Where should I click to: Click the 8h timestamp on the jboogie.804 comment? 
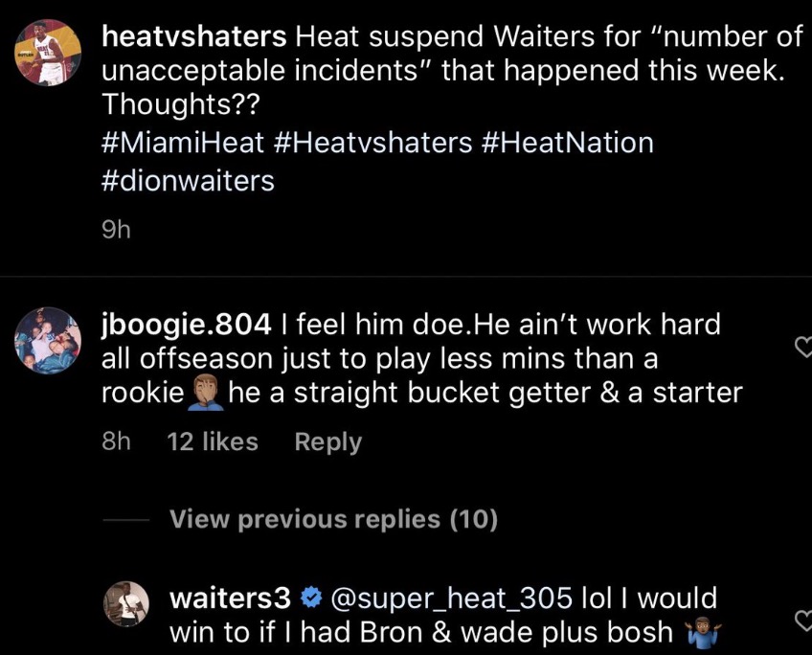(x=116, y=441)
